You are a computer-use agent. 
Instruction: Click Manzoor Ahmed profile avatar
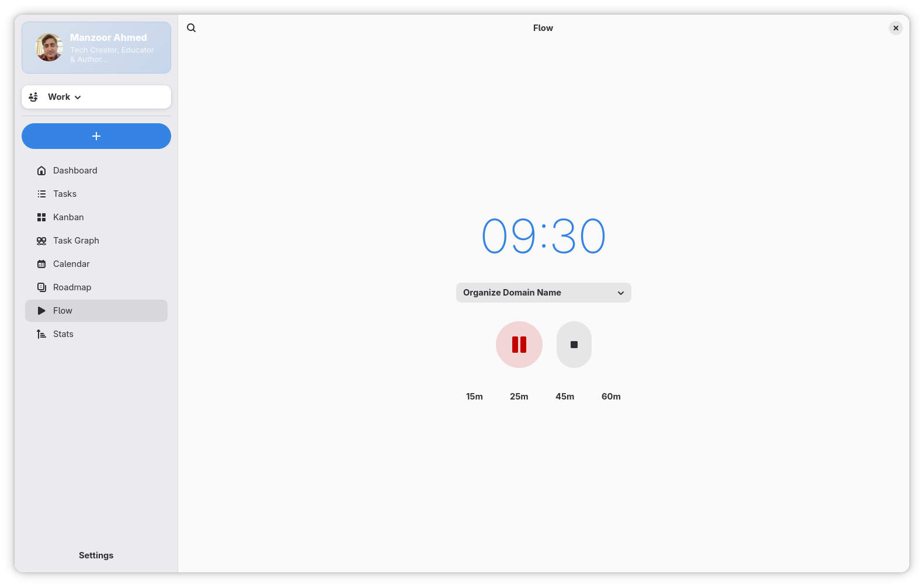49,47
